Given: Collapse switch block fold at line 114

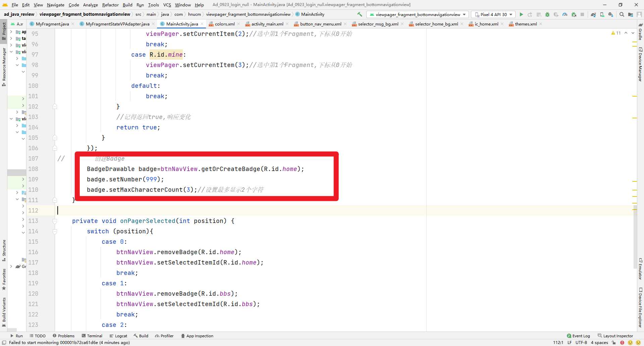Looking at the screenshot, I should tap(55, 231).
